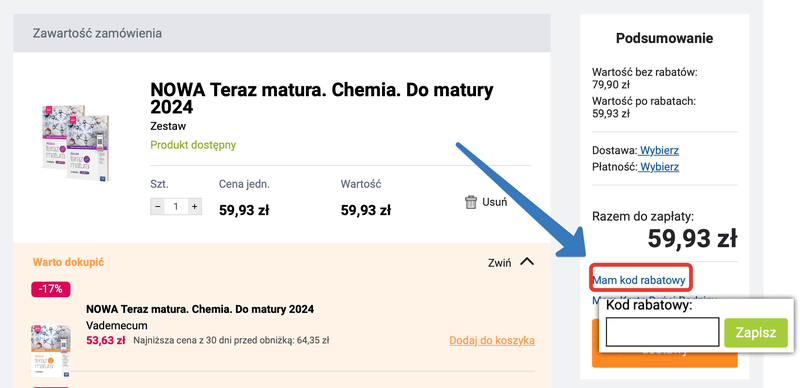Open the Mam kod rabatowy link
800x388 pixels.
638,280
